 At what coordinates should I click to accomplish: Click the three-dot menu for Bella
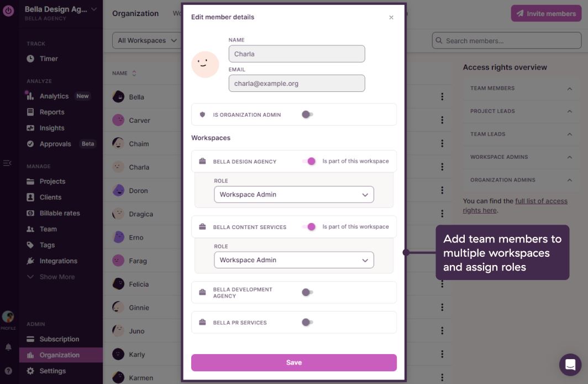tap(442, 97)
